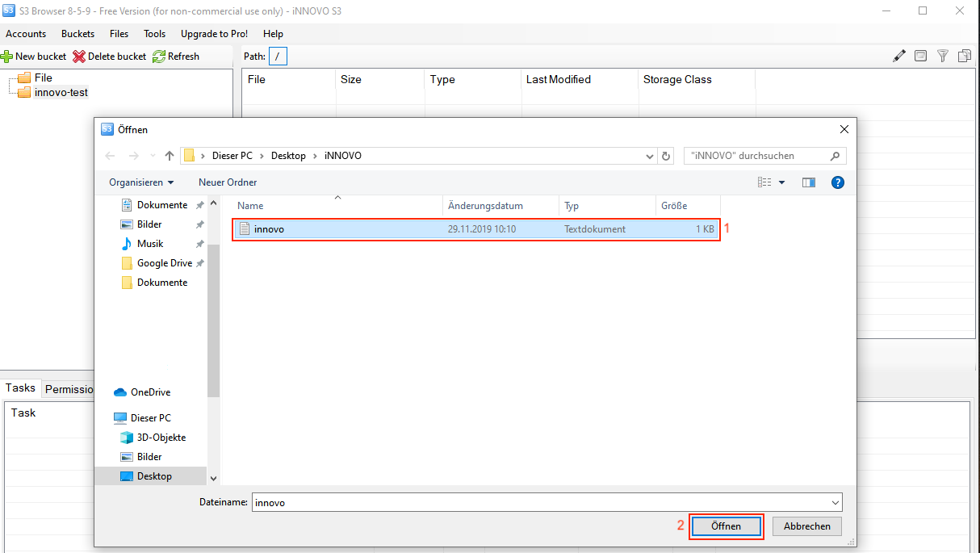
Task: Click the blue help question mark icon
Action: point(837,182)
